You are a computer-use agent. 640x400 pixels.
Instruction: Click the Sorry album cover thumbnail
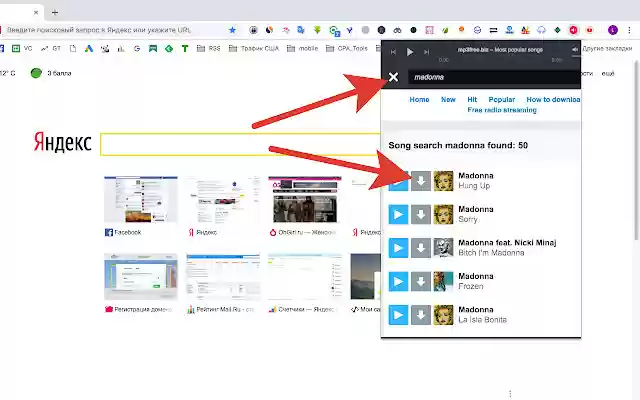pos(443,214)
